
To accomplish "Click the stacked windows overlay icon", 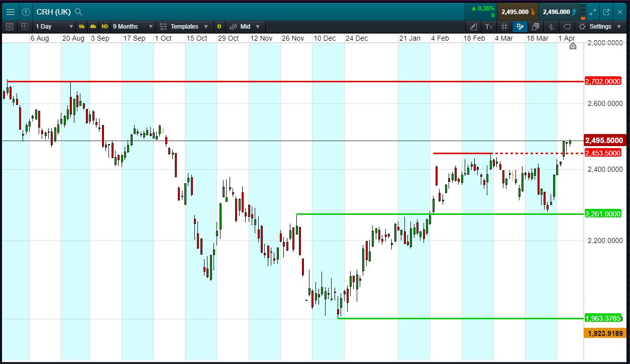I will [536, 27].
